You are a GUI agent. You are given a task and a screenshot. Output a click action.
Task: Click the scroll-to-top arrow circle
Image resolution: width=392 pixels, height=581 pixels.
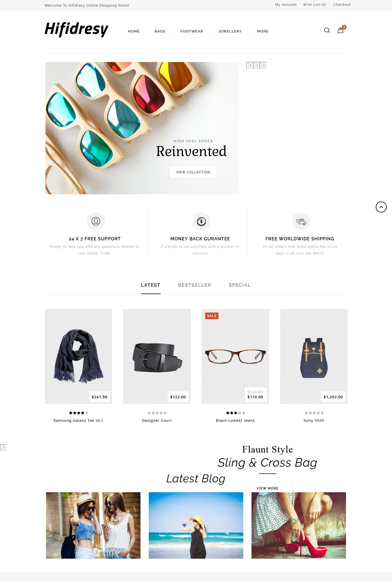click(381, 207)
